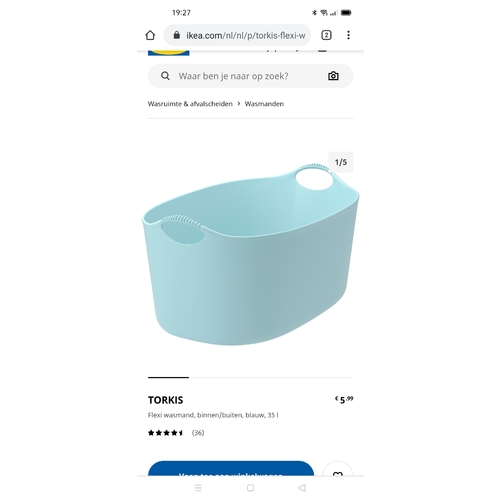
Task: Click the camera visual search icon
Action: (x=333, y=76)
